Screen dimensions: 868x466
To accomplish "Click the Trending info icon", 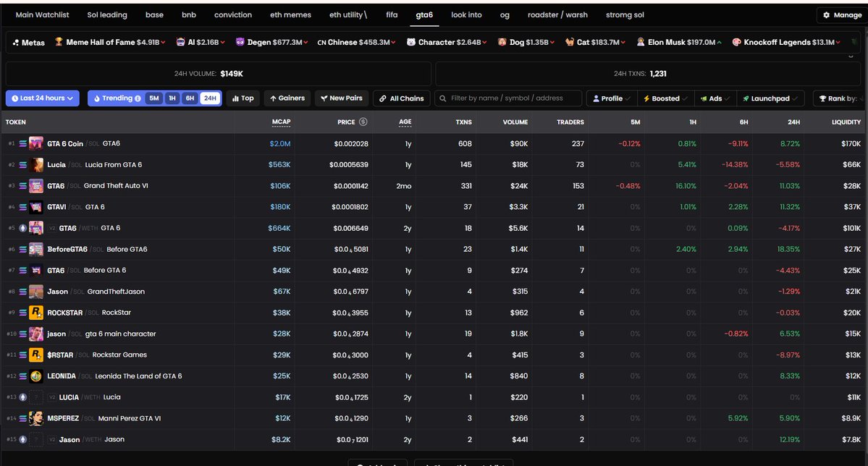I will pos(138,98).
